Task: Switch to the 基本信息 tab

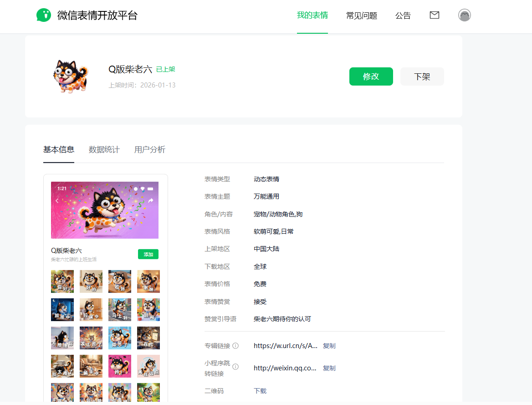Action: click(x=59, y=149)
